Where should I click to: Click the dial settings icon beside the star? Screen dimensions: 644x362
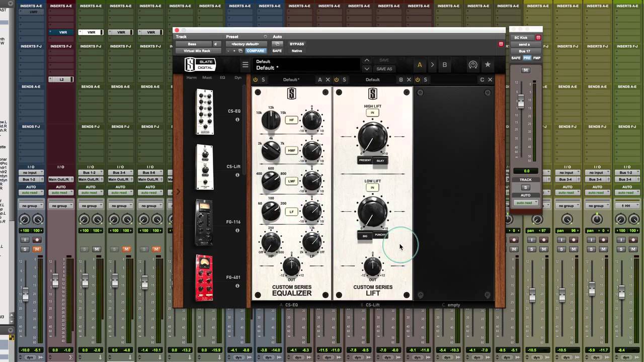pos(473,65)
